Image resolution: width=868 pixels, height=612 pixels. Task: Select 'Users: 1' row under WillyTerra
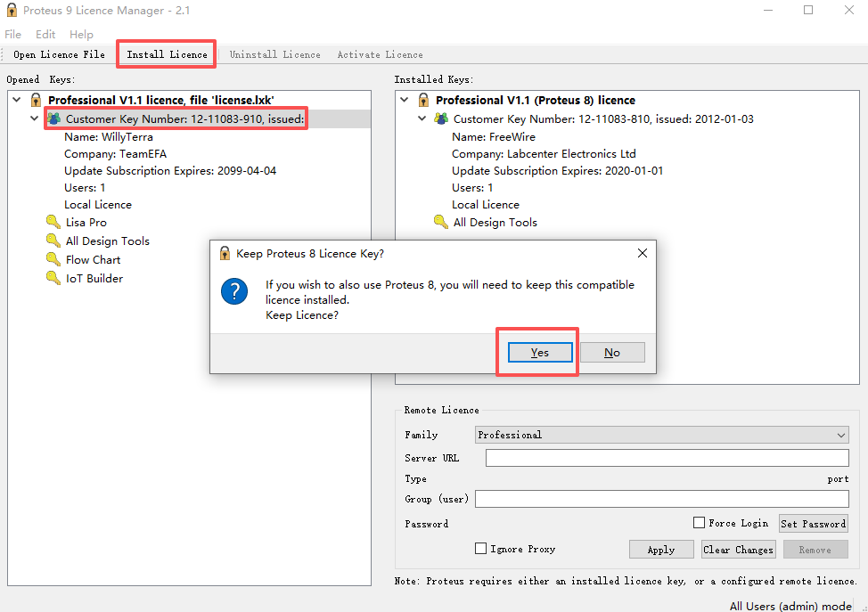pyautogui.click(x=85, y=188)
